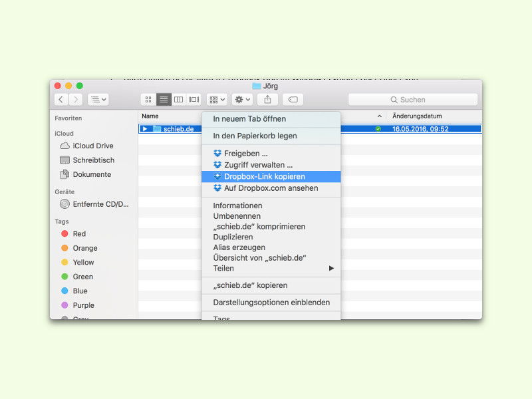Filter by Blue tag

point(74,291)
